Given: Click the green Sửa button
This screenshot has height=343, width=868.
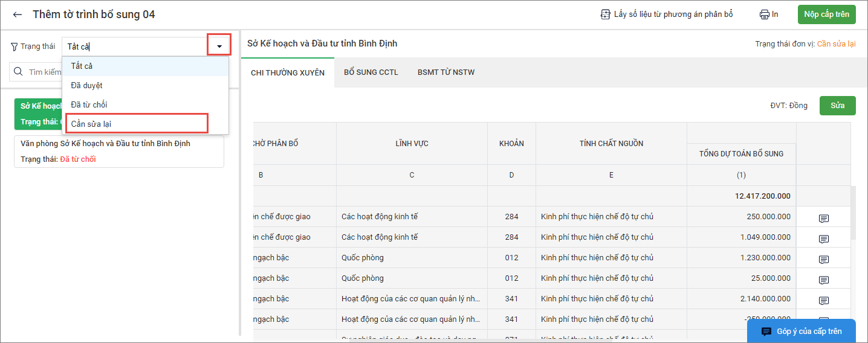Looking at the screenshot, I should (x=837, y=105).
